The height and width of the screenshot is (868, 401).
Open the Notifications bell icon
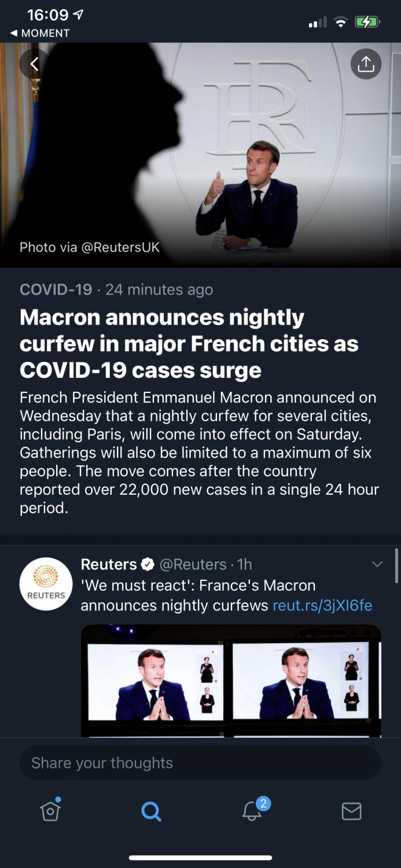[x=252, y=811]
